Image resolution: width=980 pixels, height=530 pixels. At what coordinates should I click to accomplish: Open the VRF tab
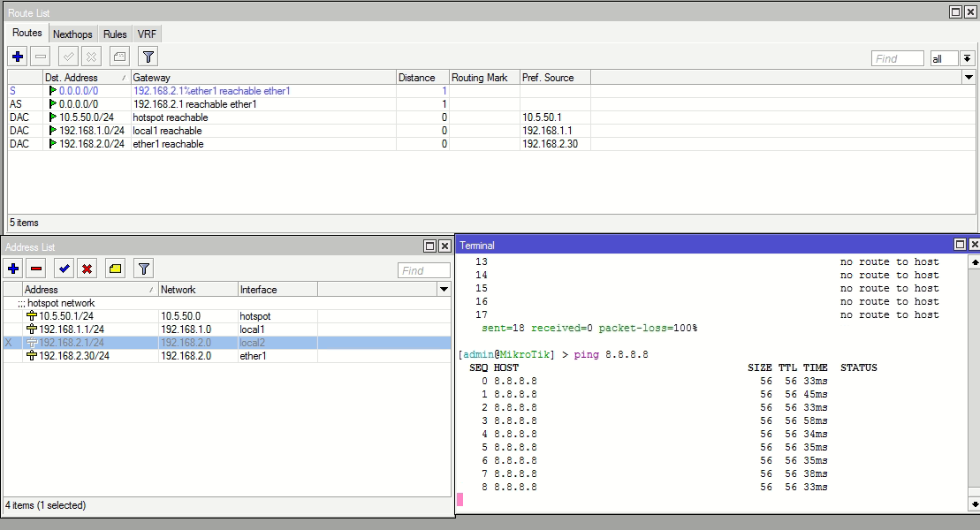(147, 34)
